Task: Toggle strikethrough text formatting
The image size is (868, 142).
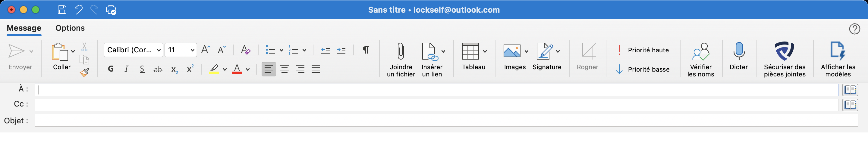Action: tap(158, 69)
